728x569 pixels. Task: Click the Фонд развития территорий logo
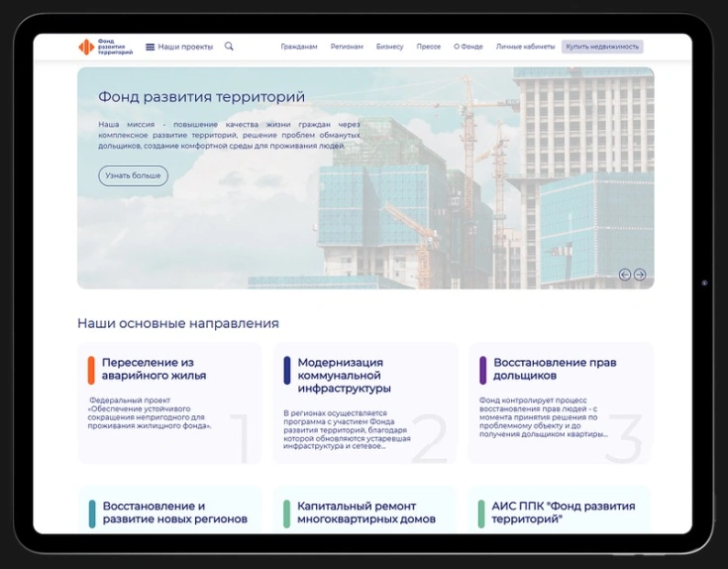tap(105, 47)
